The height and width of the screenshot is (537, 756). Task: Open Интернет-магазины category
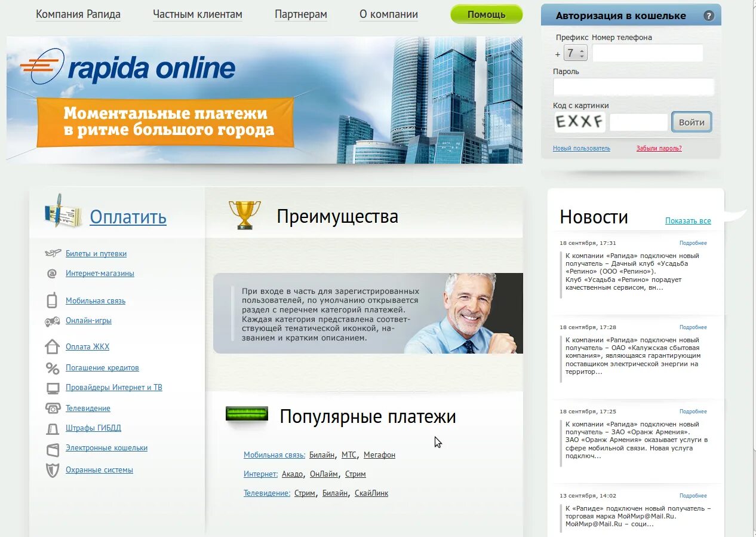[100, 274]
